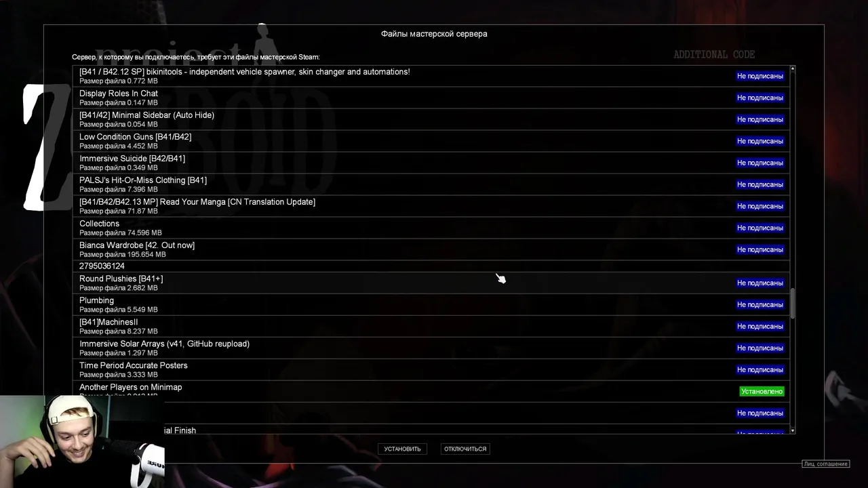Select the Immersive Suicide [B42/B41] entry
The height and width of the screenshot is (488, 868).
(x=431, y=163)
